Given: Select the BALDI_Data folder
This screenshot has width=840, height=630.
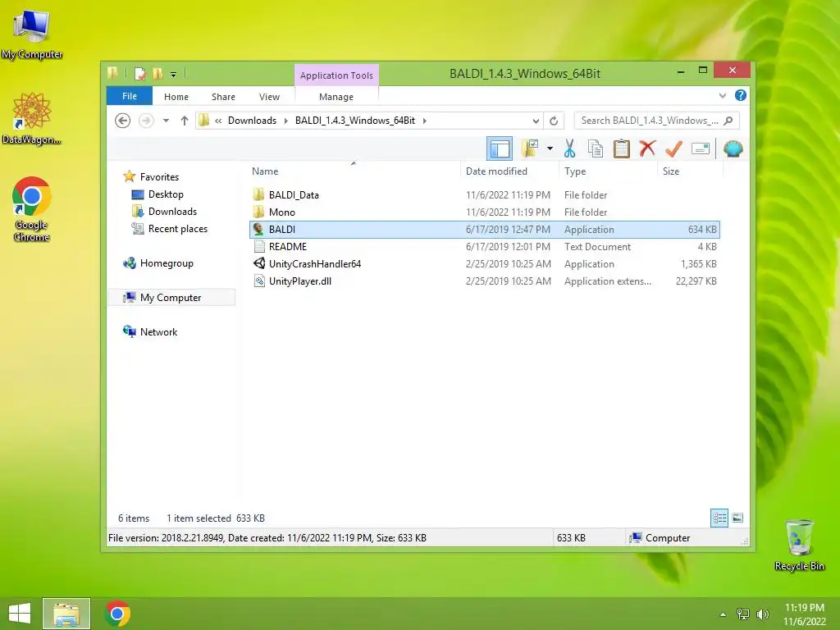Looking at the screenshot, I should click(x=485, y=195).
